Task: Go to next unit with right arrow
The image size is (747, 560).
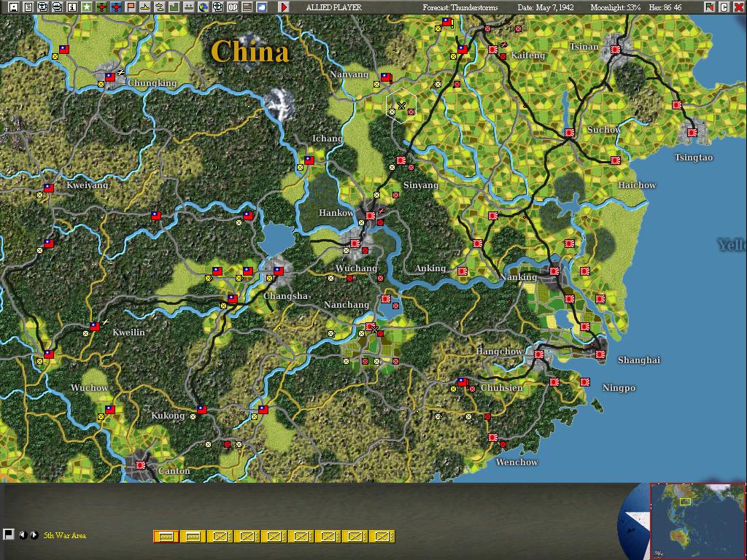Action: click(34, 535)
